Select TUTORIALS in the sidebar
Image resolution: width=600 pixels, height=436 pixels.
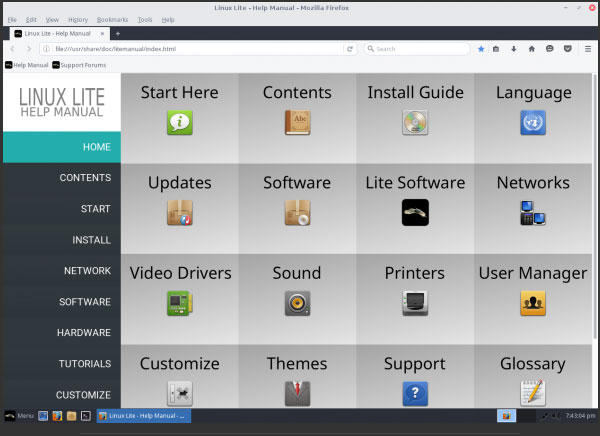62,364
